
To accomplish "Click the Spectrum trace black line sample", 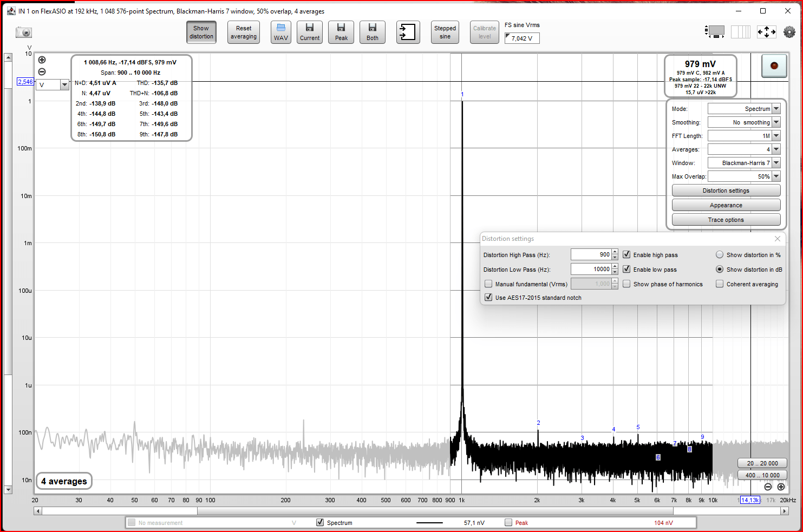I will (x=429, y=523).
